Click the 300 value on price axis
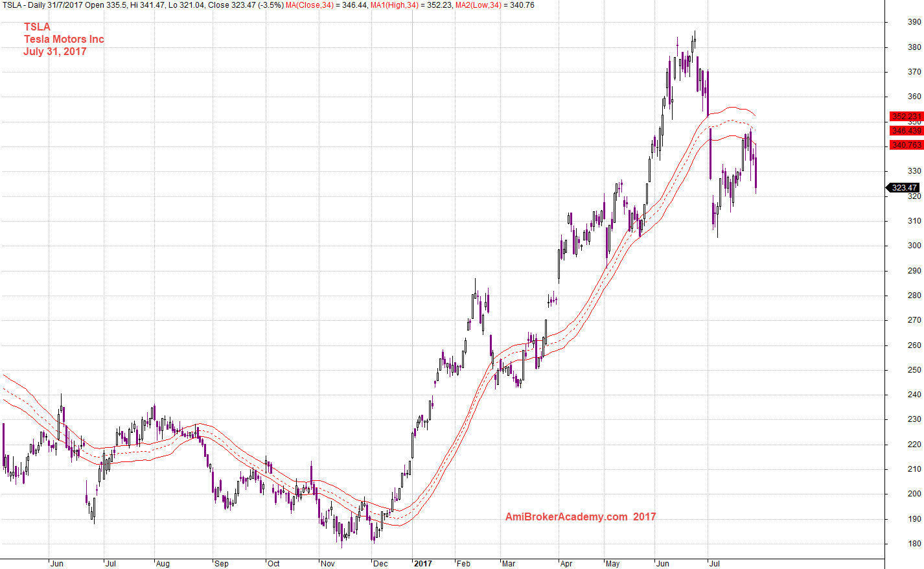Image resolution: width=924 pixels, height=569 pixels. pos(914,246)
